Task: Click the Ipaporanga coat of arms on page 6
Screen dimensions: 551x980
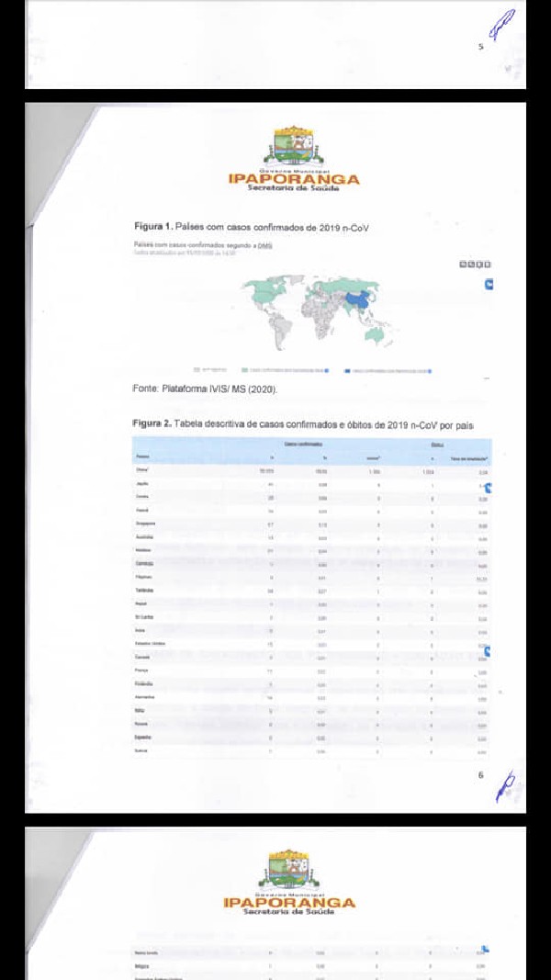Action: (294, 146)
